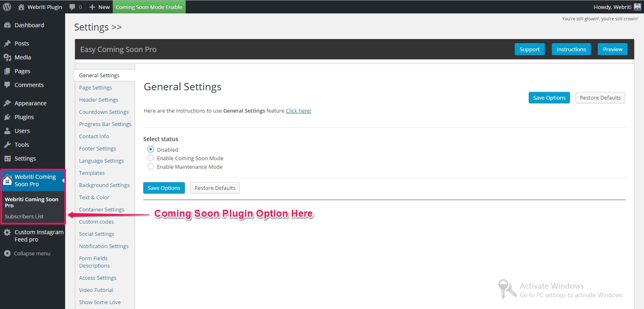Click Coming Soon Mode Enable in admin bar
Screen dimensions: 644x309
click(149, 7)
